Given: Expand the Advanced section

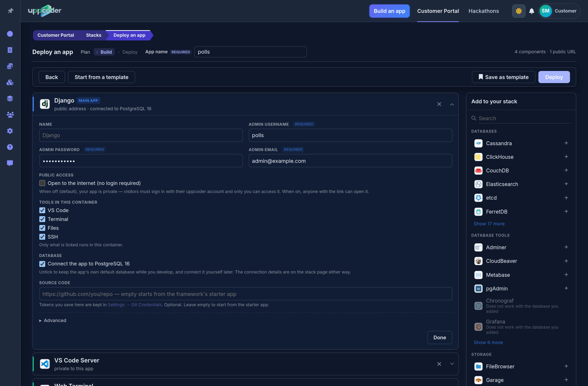Looking at the screenshot, I should click(x=53, y=321).
